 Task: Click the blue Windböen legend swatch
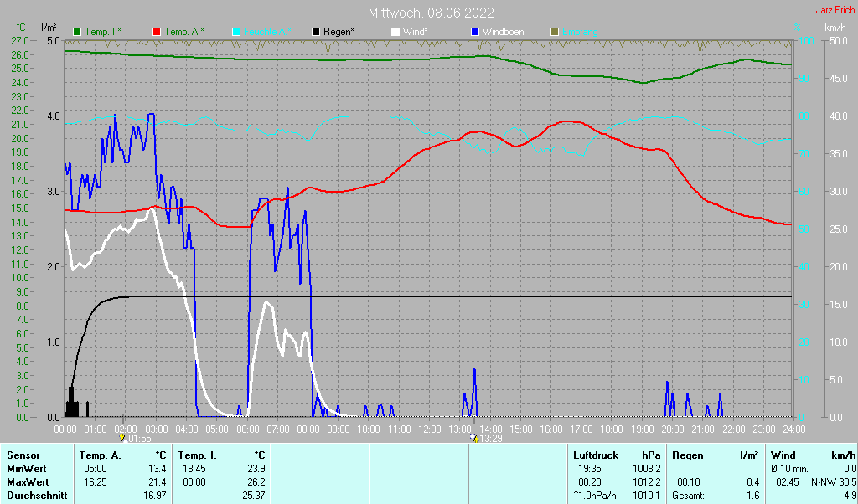(474, 33)
